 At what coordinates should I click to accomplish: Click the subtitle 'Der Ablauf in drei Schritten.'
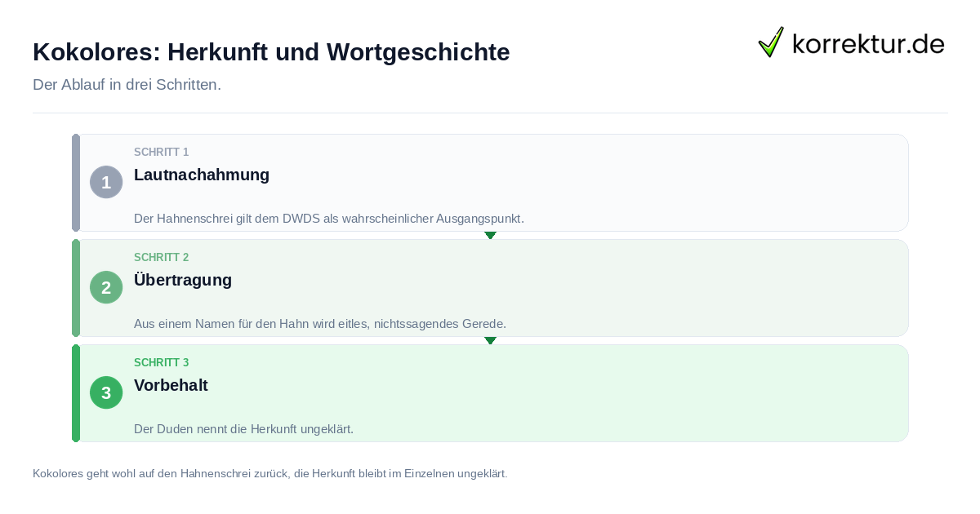pyautogui.click(x=127, y=85)
